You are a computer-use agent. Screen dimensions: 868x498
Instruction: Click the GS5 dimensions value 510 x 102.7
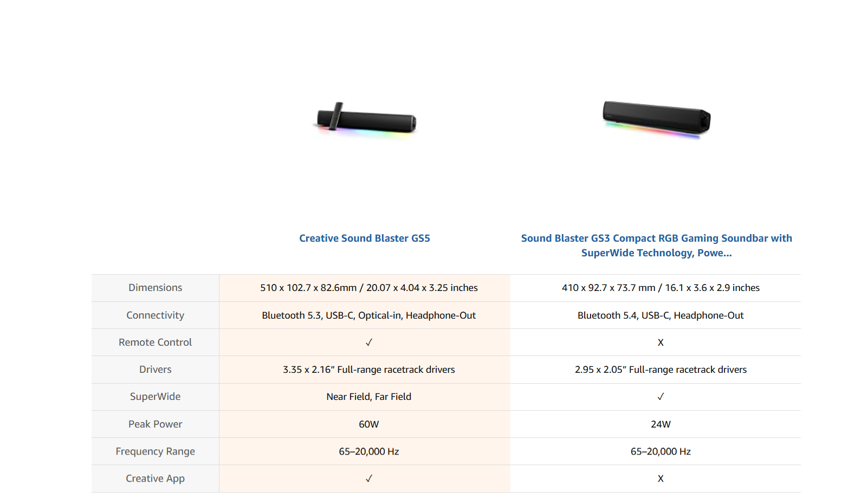(x=369, y=288)
